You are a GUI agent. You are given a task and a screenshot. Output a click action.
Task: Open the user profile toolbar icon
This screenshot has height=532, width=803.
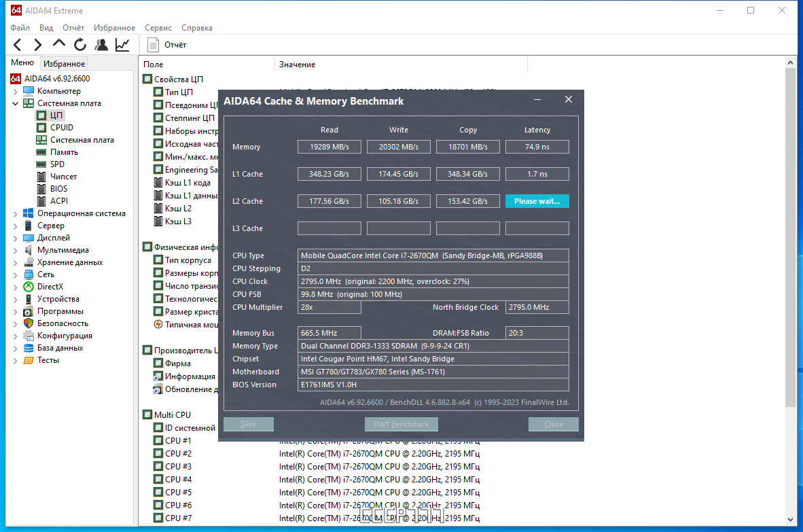click(x=101, y=45)
